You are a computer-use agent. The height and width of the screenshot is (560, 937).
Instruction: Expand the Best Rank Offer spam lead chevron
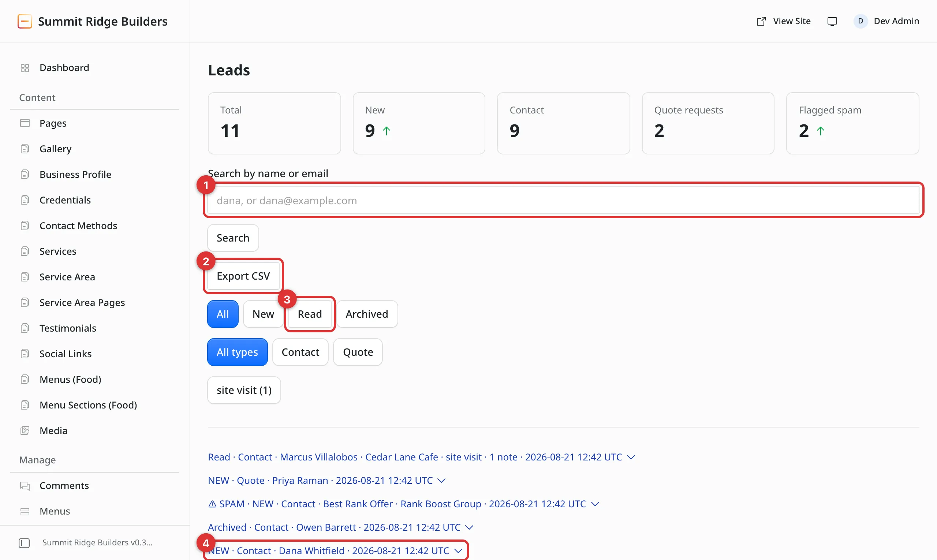pos(595,504)
